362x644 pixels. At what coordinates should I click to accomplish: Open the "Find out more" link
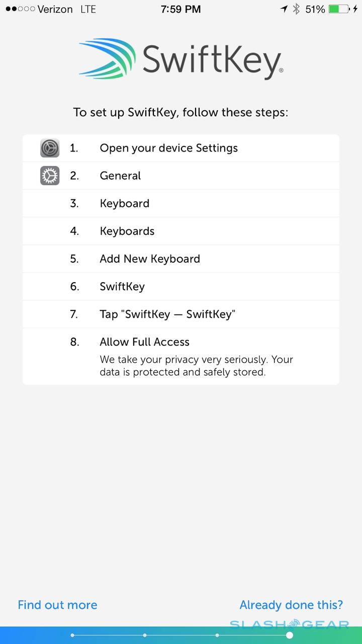coord(57,605)
